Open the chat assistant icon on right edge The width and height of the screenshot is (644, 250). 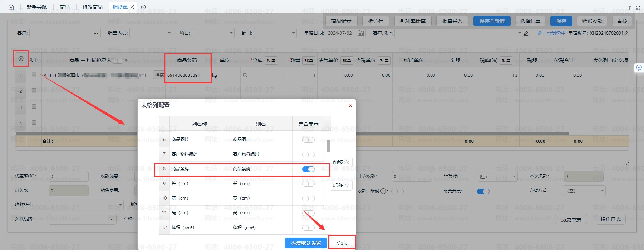639,68
